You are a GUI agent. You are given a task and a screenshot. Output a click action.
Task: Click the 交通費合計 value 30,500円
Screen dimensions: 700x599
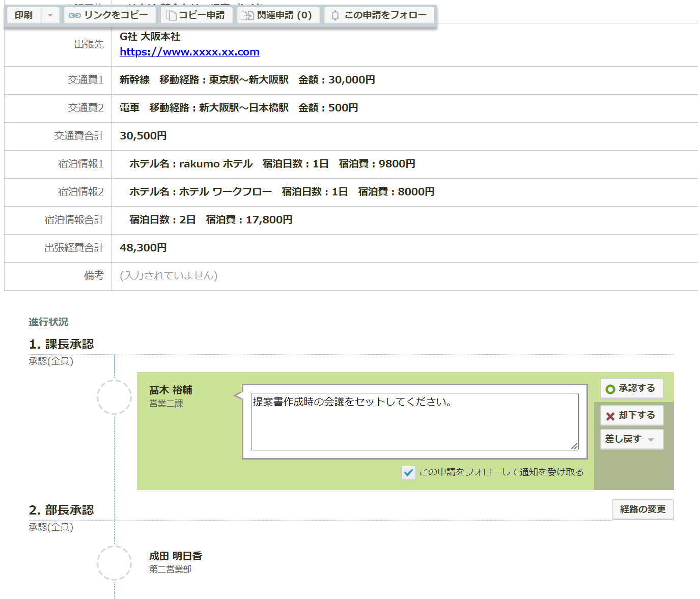pyautogui.click(x=143, y=136)
